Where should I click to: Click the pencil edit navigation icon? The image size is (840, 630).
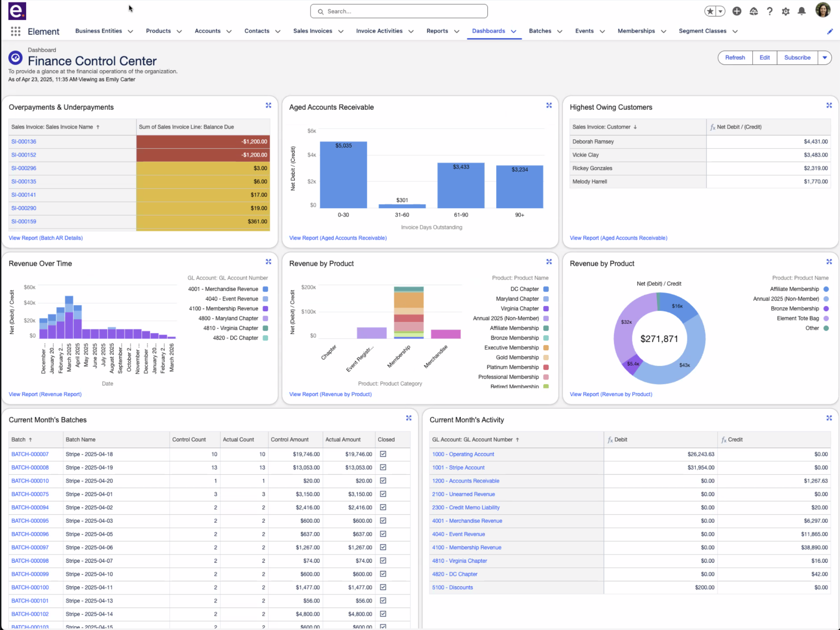(829, 32)
